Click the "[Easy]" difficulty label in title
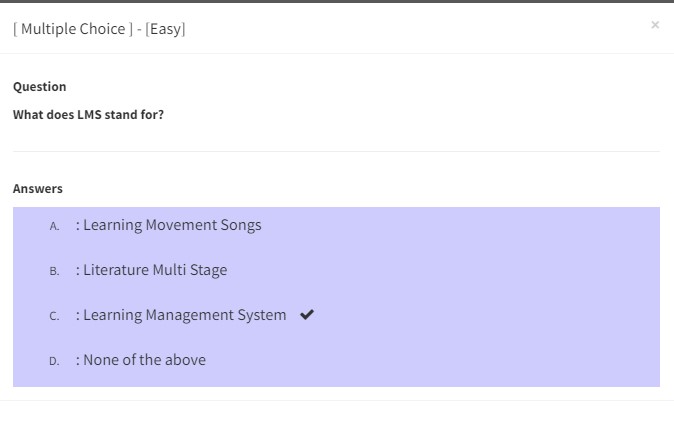 point(165,29)
